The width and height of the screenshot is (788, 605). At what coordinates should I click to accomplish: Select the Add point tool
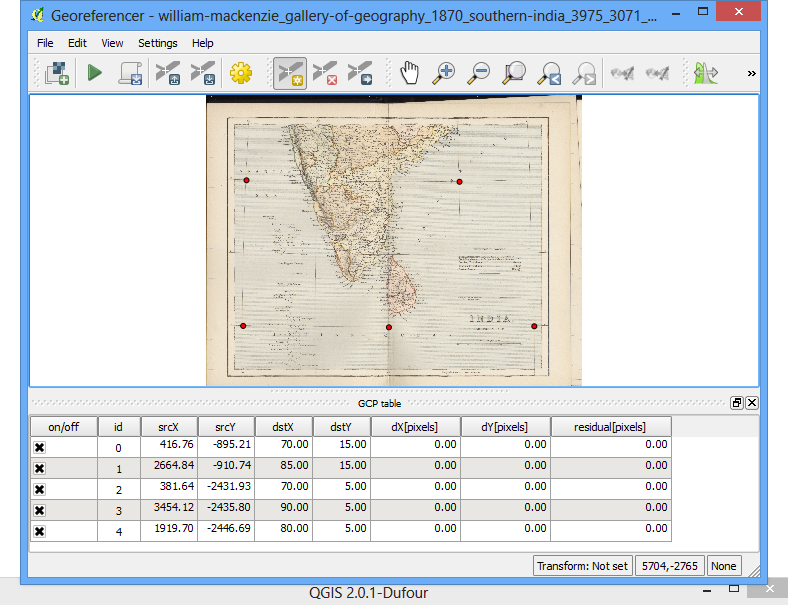pyautogui.click(x=290, y=73)
